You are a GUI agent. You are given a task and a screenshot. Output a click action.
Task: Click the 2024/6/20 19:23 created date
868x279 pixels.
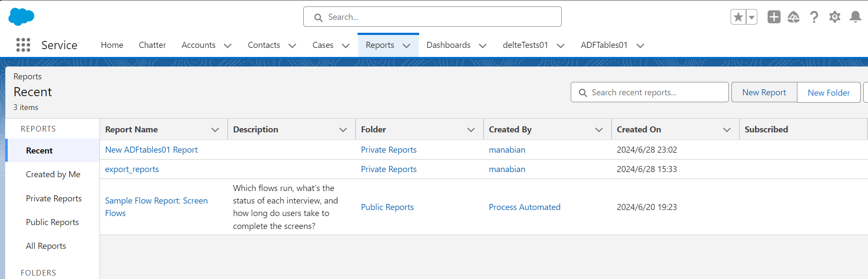[x=647, y=207]
